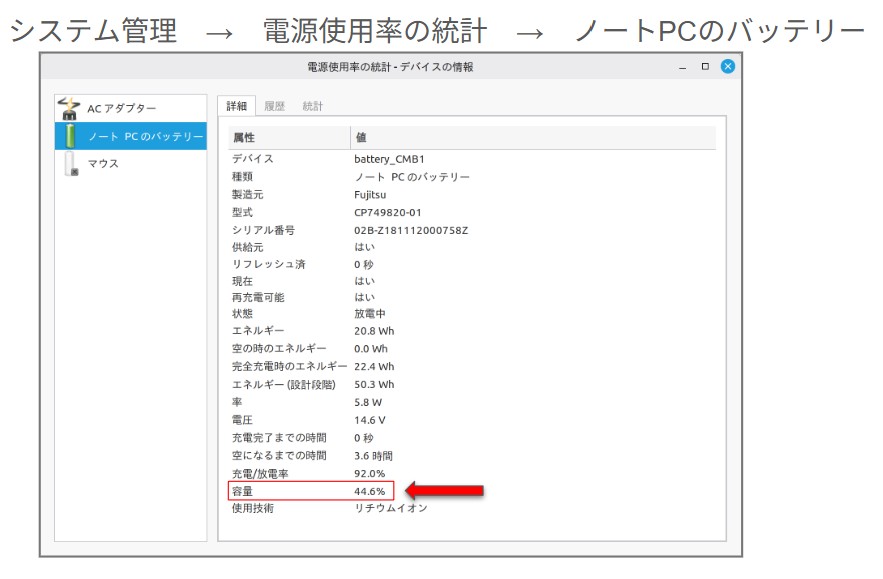The height and width of the screenshot is (579, 883).
Task: Click the green laptop battery icon
Action: pos(69,135)
